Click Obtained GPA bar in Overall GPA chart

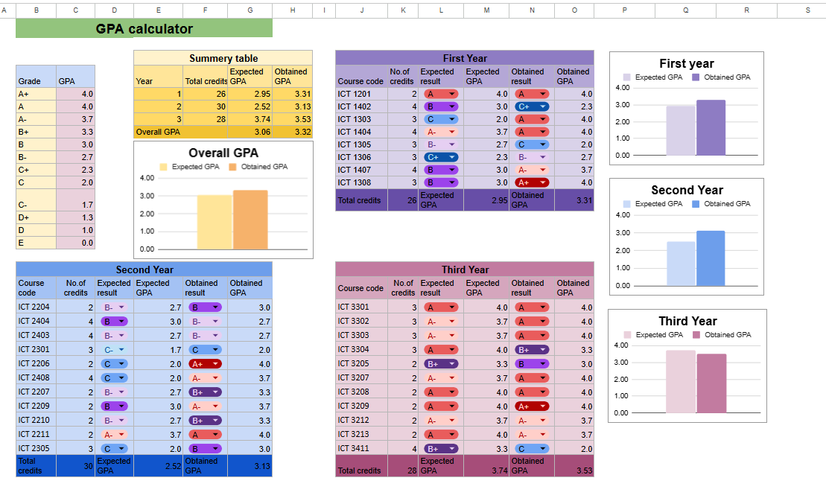coord(250,220)
